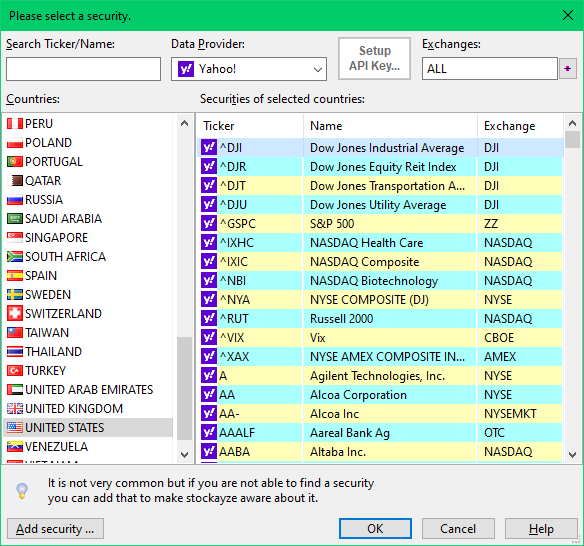Click the United Kingdom flag icon
The height and width of the screenshot is (546, 584).
tap(15, 409)
